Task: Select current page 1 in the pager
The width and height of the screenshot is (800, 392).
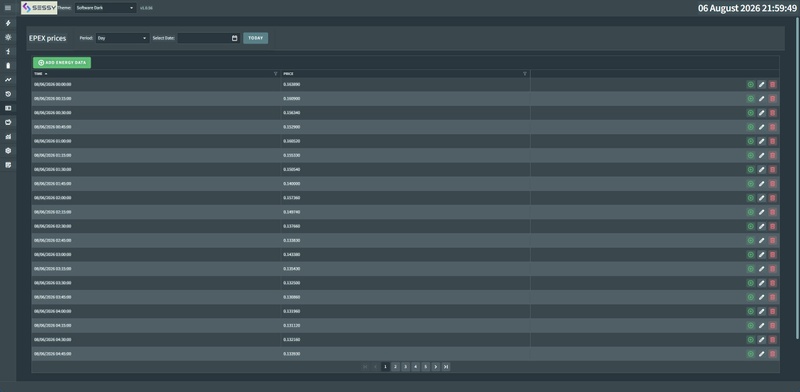Action: point(385,366)
